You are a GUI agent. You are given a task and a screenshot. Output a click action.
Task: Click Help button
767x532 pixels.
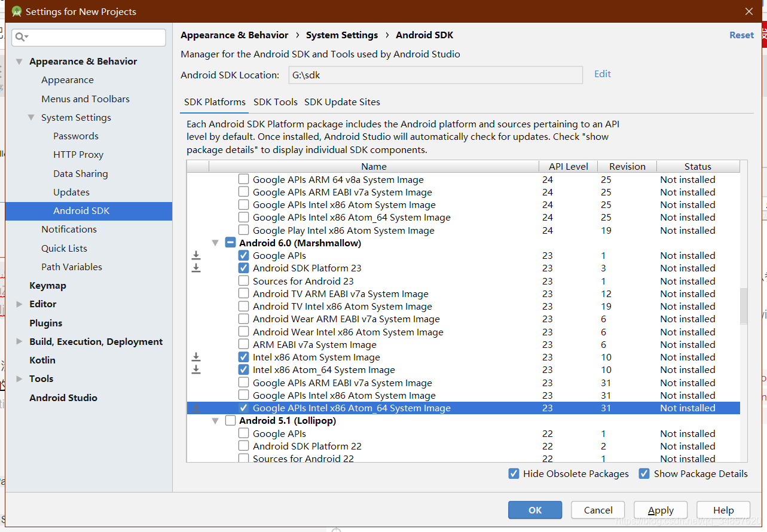[723, 510]
